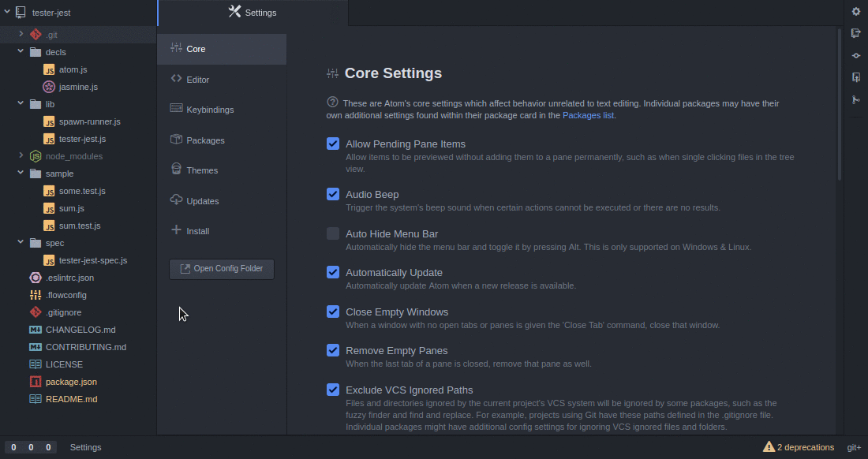
Task: Click the Keybindings keyboard icon
Action: (176, 108)
